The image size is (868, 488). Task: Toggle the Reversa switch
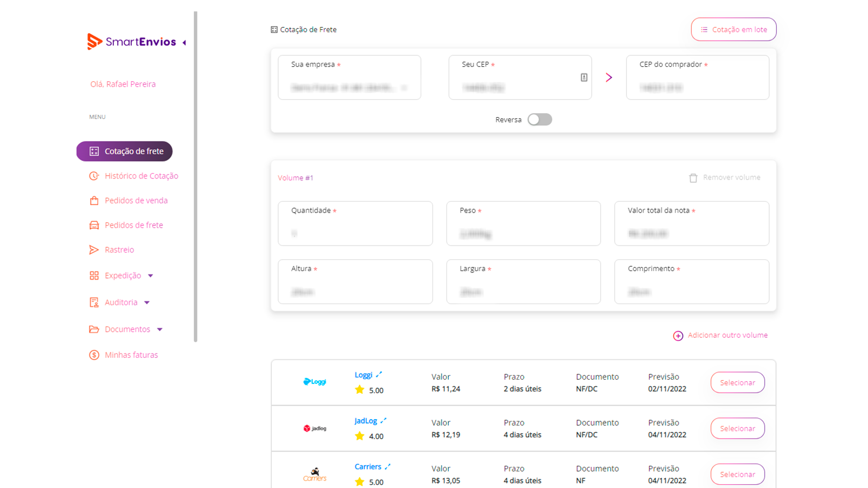pyautogui.click(x=540, y=119)
